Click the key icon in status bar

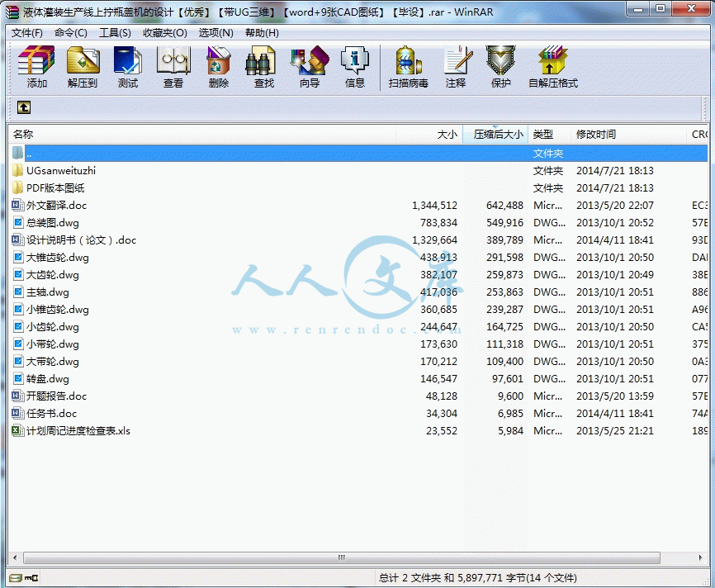[x=31, y=578]
